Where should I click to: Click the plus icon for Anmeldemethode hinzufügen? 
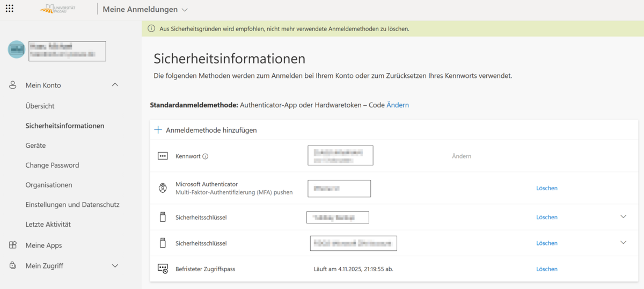158,130
